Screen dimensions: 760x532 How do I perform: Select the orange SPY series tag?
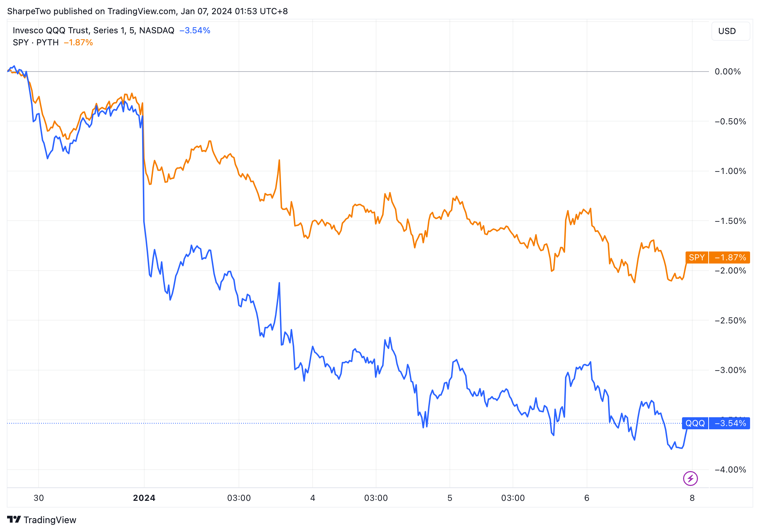coord(697,257)
